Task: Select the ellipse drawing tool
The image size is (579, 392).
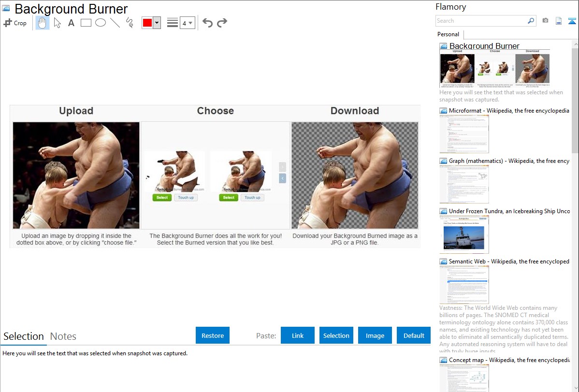Action: pos(101,23)
